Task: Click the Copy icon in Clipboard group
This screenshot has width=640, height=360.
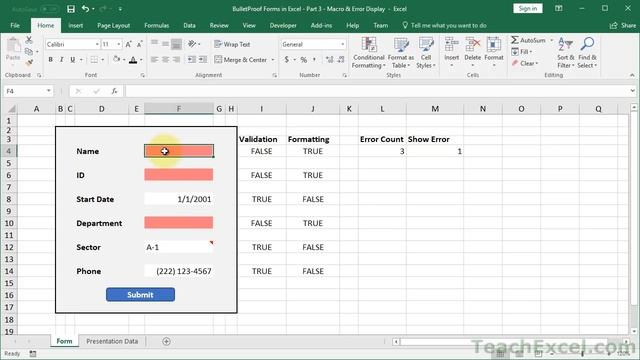Action: 29,51
